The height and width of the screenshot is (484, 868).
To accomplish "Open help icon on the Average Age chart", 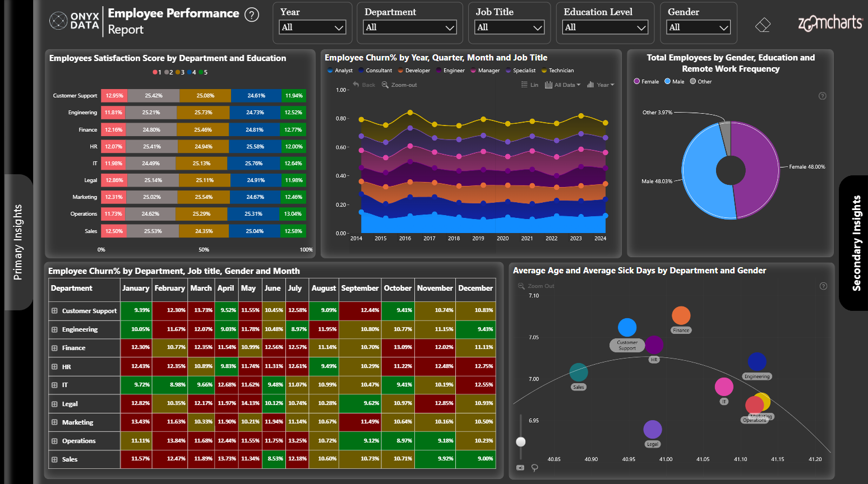I will coord(823,286).
